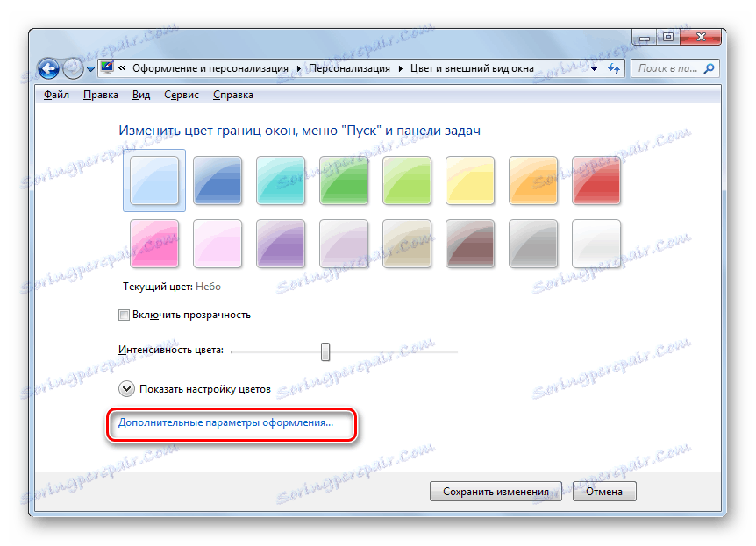Select the sky (light blue) color swatch
The image size is (756, 546).
tap(154, 181)
